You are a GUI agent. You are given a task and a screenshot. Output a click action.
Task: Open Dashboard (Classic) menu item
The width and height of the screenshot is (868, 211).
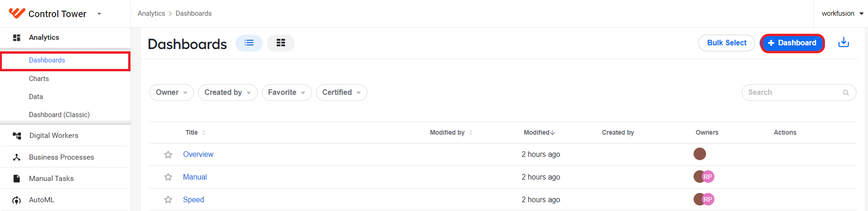[x=59, y=115]
